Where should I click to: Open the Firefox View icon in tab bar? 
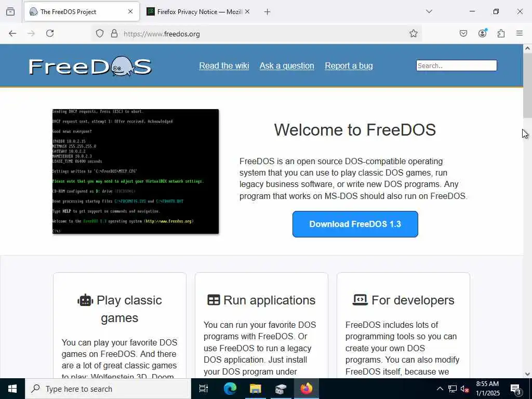10,11
